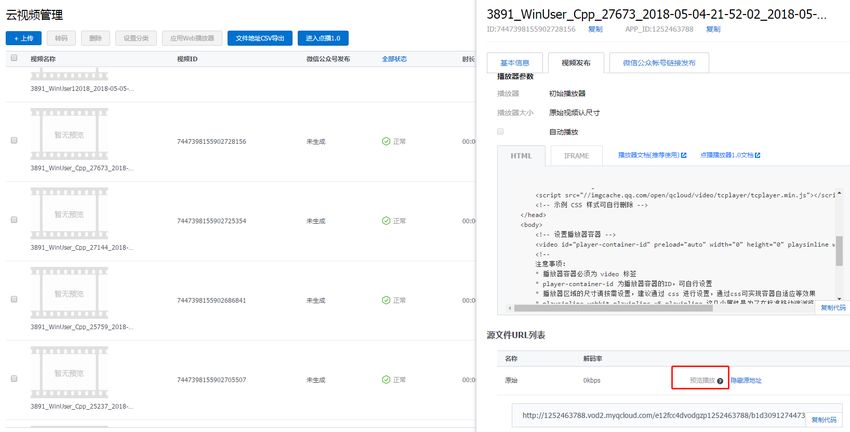Select the HTML code tab
Viewport: 850px width, 432px height.
(521, 156)
